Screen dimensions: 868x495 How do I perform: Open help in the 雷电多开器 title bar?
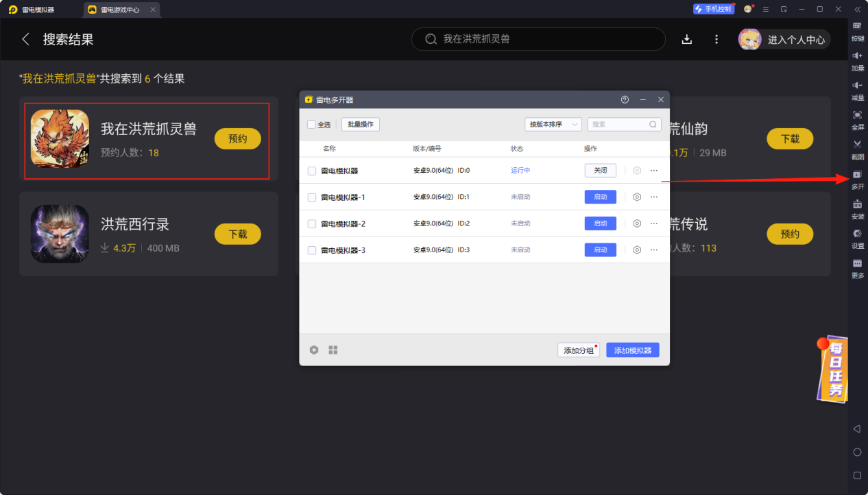click(x=625, y=99)
